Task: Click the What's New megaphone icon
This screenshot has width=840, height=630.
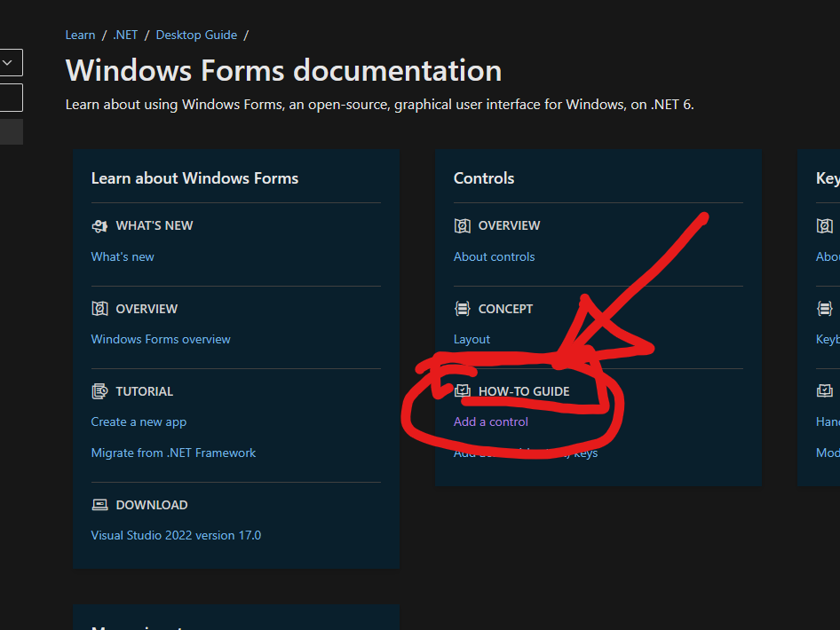Action: [99, 226]
